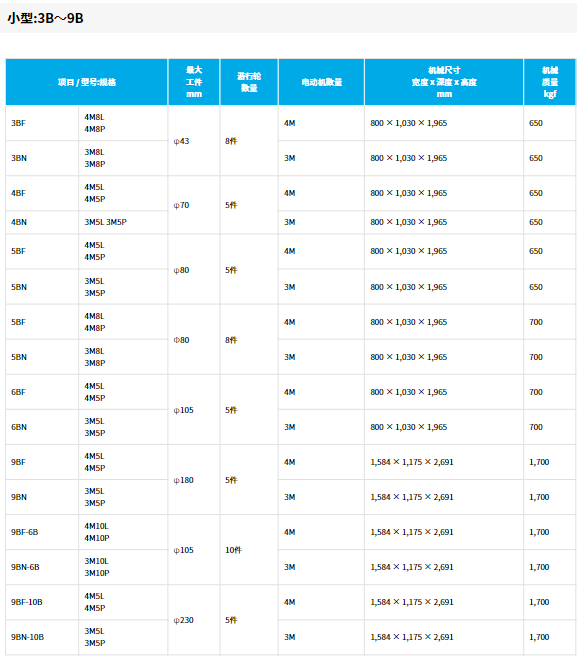Click the φ230 max workpiece cell
Image resolution: width=577 pixels, height=658 pixels.
193,620
